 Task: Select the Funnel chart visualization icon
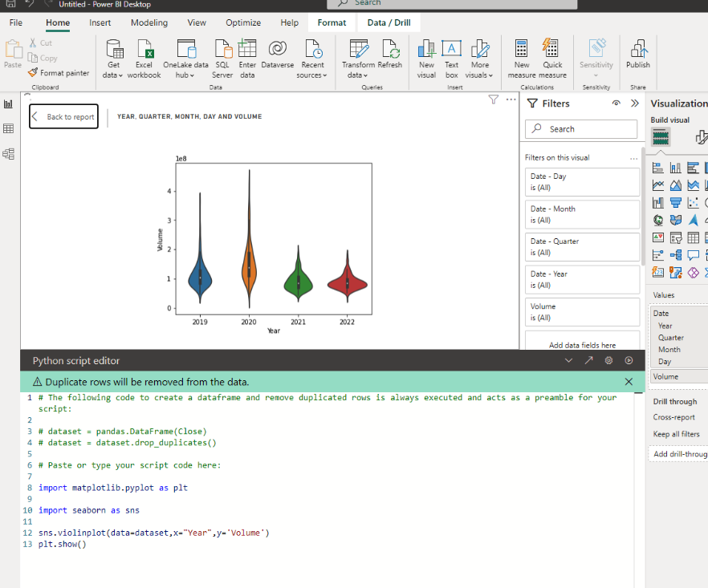click(676, 202)
